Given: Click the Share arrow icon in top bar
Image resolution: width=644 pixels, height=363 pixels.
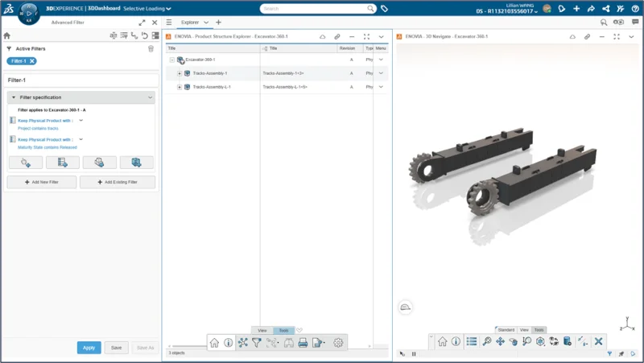Looking at the screenshot, I should (591, 9).
